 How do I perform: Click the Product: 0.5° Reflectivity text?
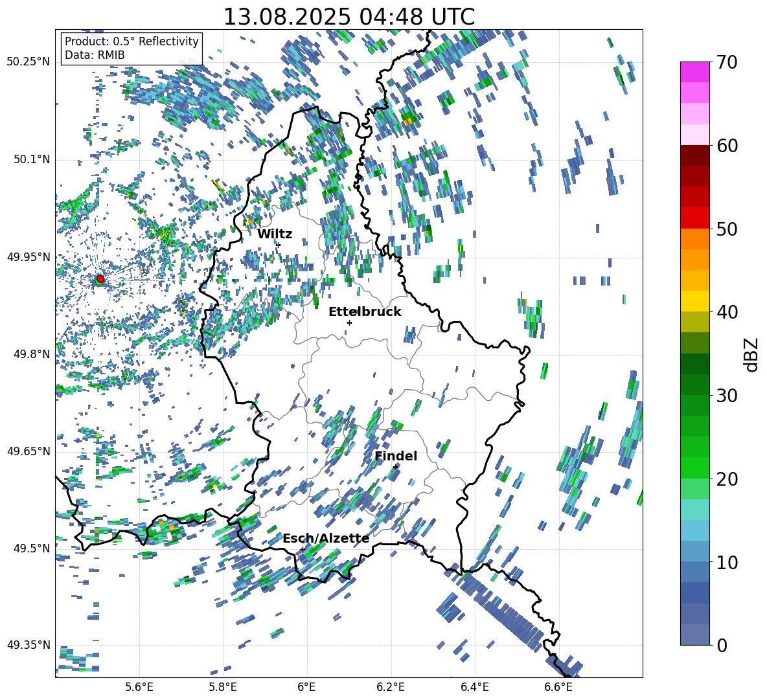click(x=132, y=41)
